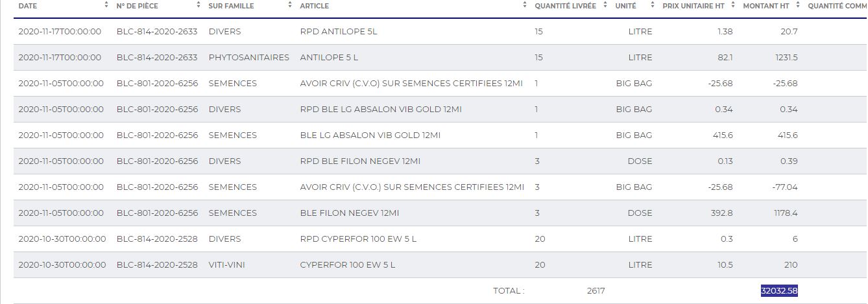Viewport: 868px width, 304px height.
Task: Sort by SUR FAMILLE using its arrows
Action: 290,5
